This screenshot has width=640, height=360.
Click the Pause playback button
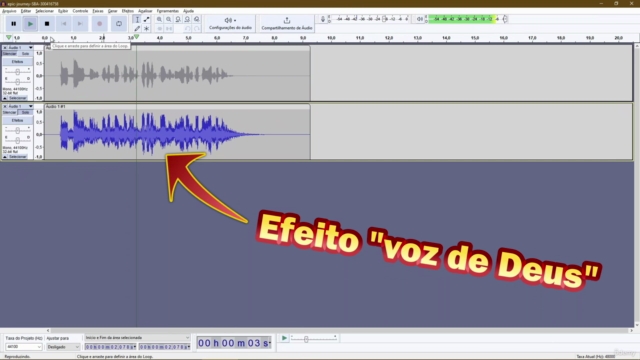[x=13, y=24]
